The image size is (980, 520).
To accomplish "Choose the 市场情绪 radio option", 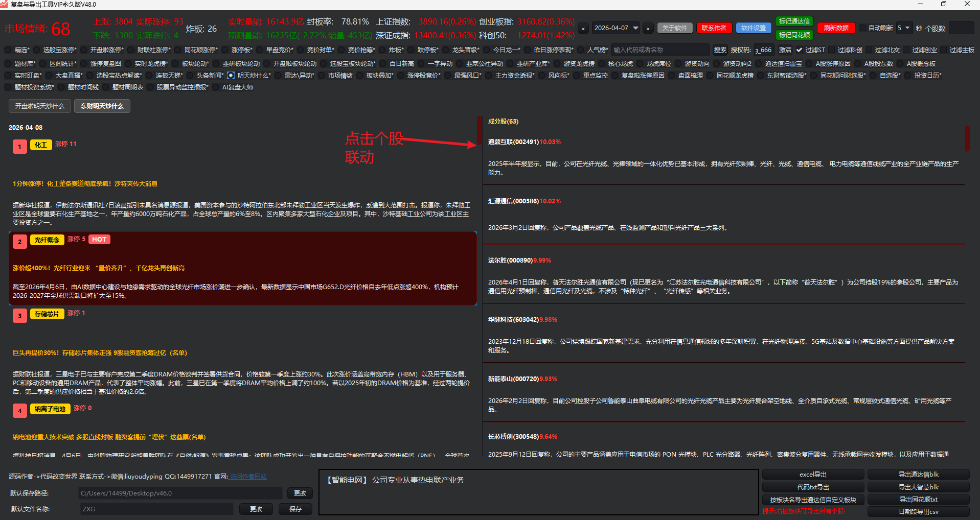I will [x=322, y=76].
